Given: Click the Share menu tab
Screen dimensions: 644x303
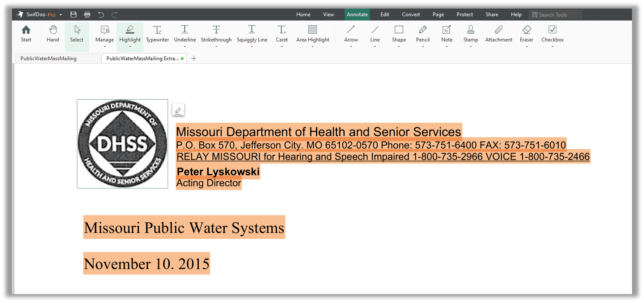Looking at the screenshot, I should point(492,15).
